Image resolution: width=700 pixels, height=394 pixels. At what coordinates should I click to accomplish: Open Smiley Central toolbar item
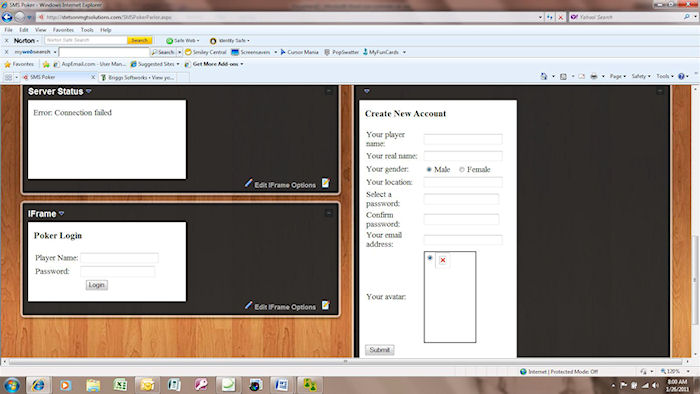click(x=205, y=52)
